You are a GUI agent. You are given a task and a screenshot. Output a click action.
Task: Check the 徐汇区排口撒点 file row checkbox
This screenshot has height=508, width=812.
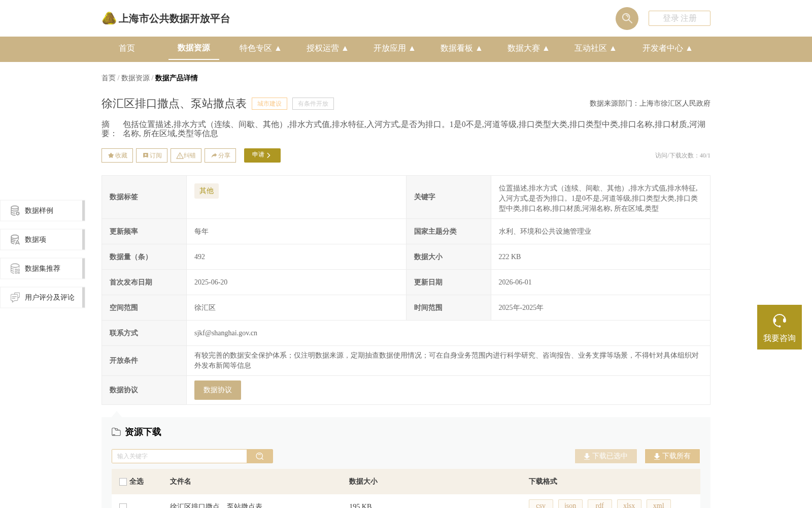[123, 506]
